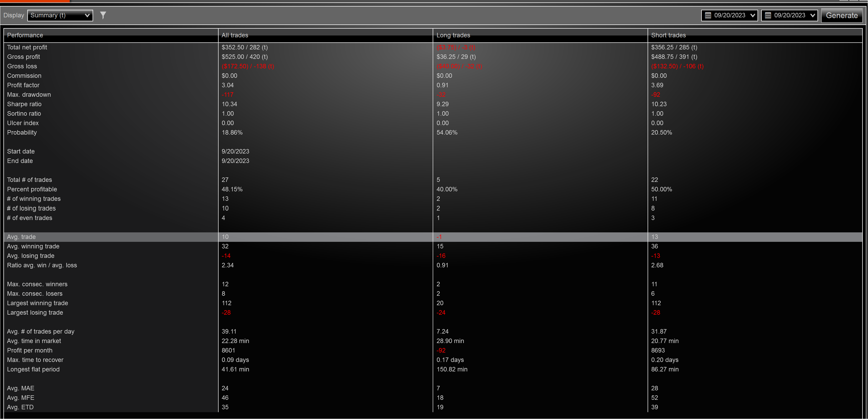Click the Ulcer index row label
Screen dimensions: 868x419
[x=23, y=123]
